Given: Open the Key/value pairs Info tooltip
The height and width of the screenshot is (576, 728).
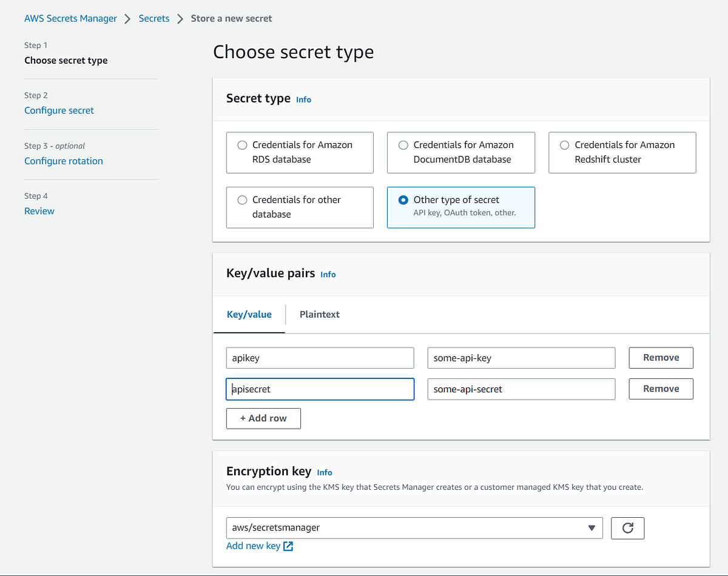Looking at the screenshot, I should [328, 274].
